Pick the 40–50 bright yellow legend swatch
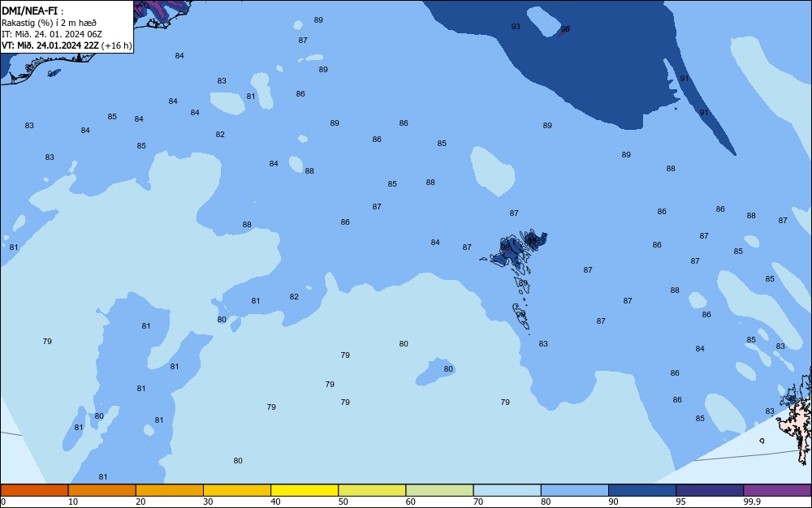Screen dimensions: 812x508 click(304, 490)
